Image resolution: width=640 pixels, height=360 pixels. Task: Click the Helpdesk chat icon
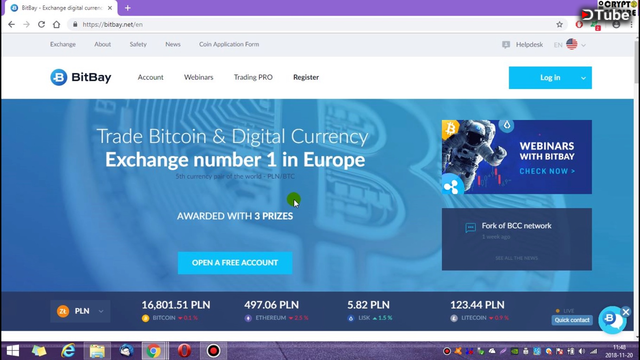[506, 44]
